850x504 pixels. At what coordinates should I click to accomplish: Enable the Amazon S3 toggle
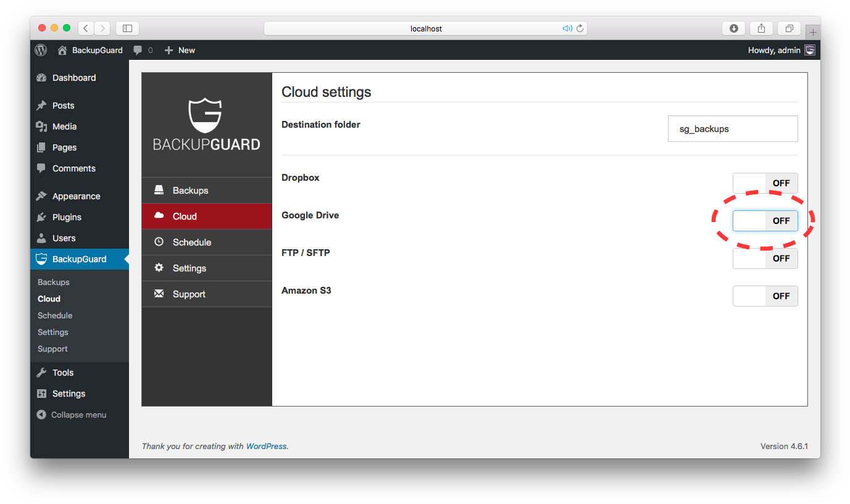click(765, 296)
